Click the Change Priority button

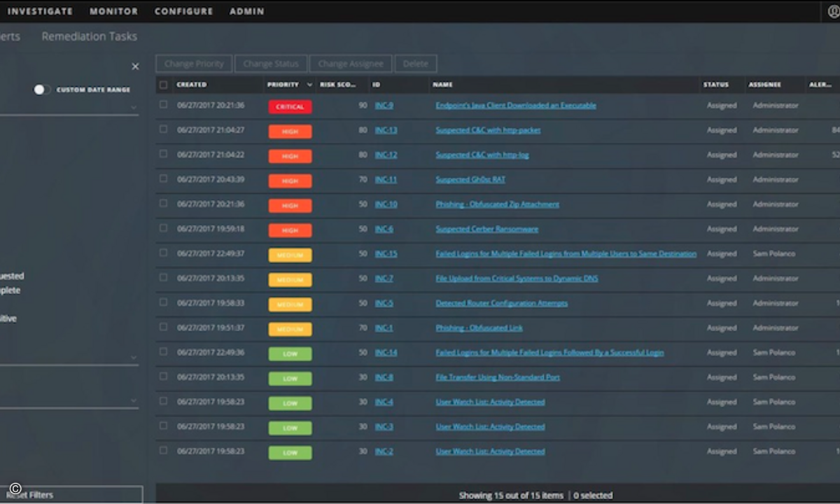coord(194,64)
